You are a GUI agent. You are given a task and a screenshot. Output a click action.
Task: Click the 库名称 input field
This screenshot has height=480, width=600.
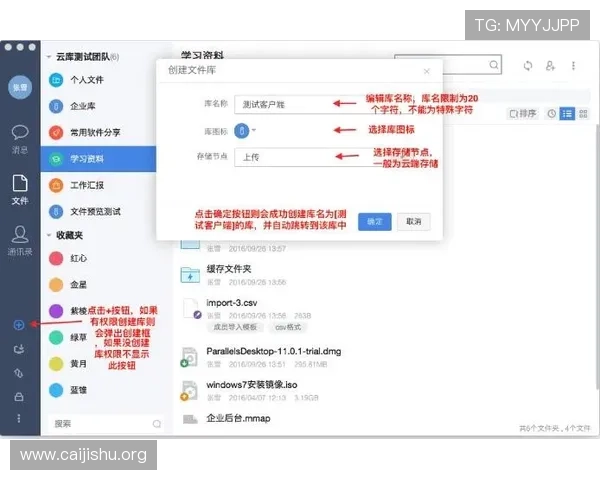[x=302, y=104]
